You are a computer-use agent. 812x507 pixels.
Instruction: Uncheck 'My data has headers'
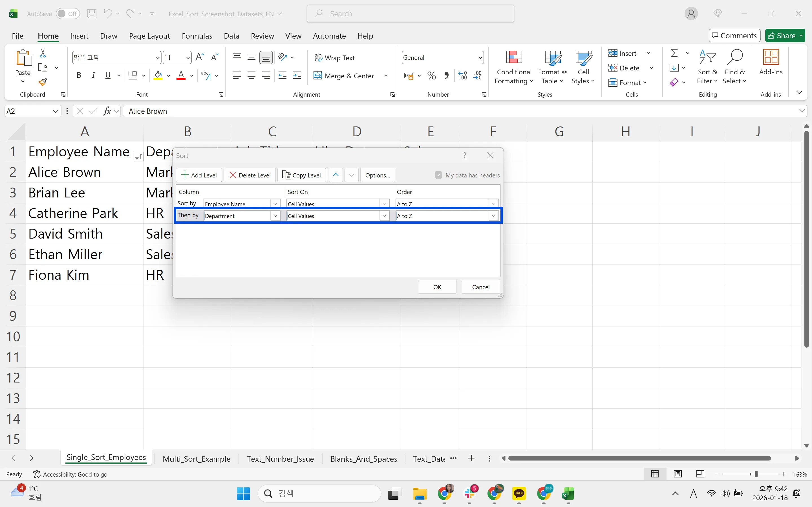pos(438,175)
